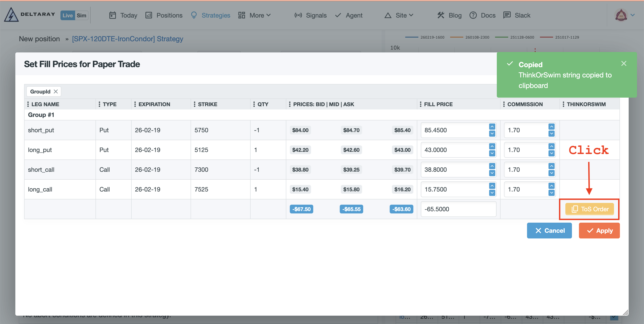
Task: Open the FILL PRICE column menu
Action: click(421, 104)
